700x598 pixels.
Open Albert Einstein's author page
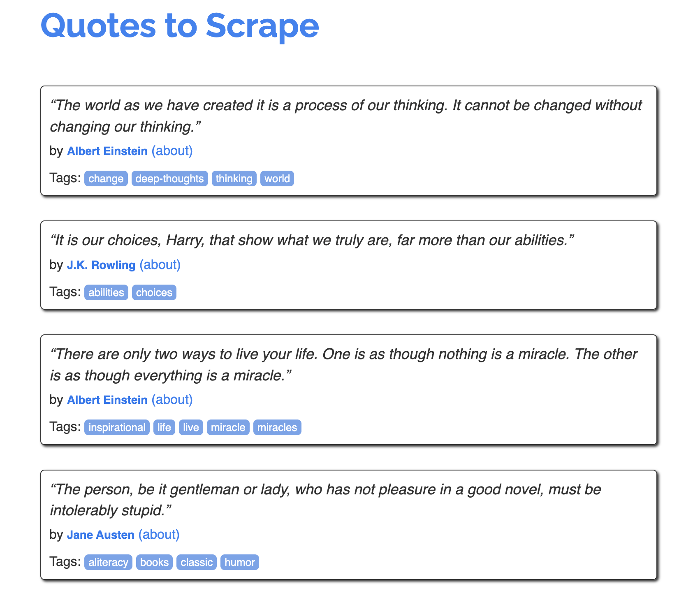107,151
